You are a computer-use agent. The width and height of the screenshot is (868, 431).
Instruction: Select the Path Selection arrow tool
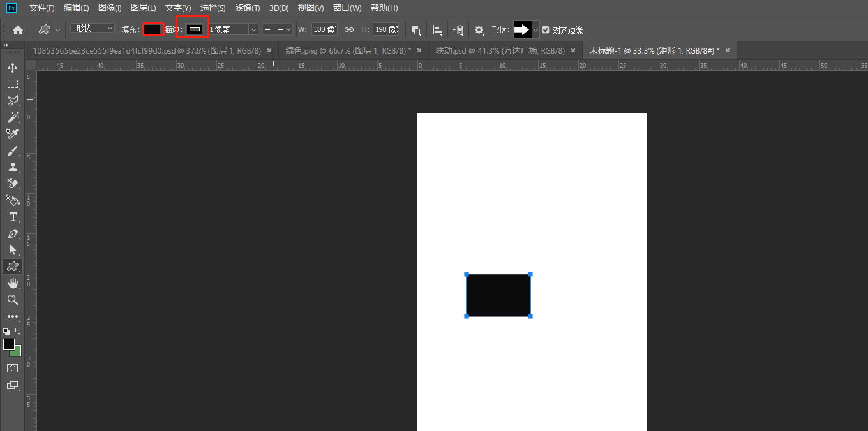13,250
